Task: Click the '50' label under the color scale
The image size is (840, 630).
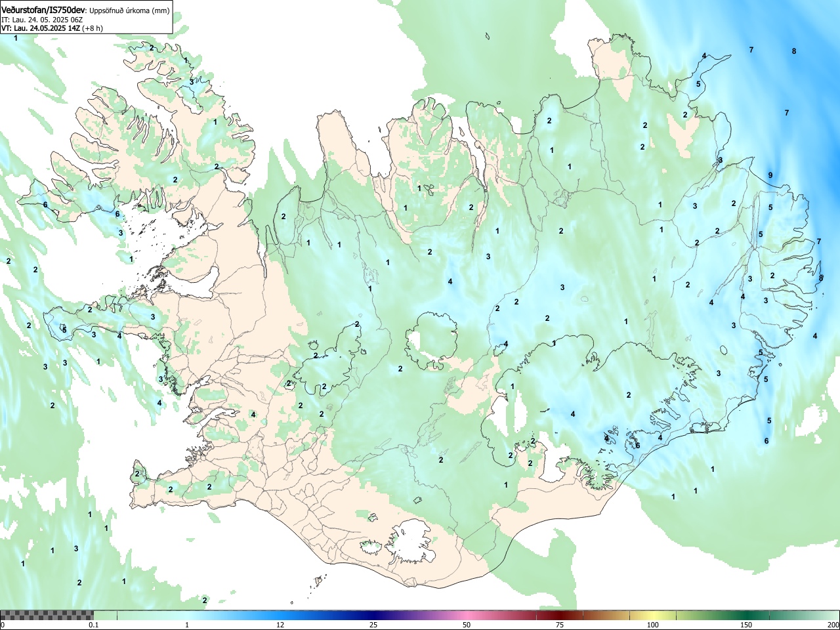Action: click(467, 625)
